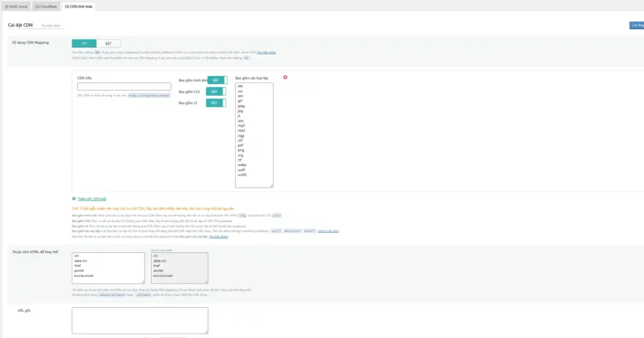Click the example URL code under CDN URL
This screenshot has height=338, width=644.
pos(148,96)
